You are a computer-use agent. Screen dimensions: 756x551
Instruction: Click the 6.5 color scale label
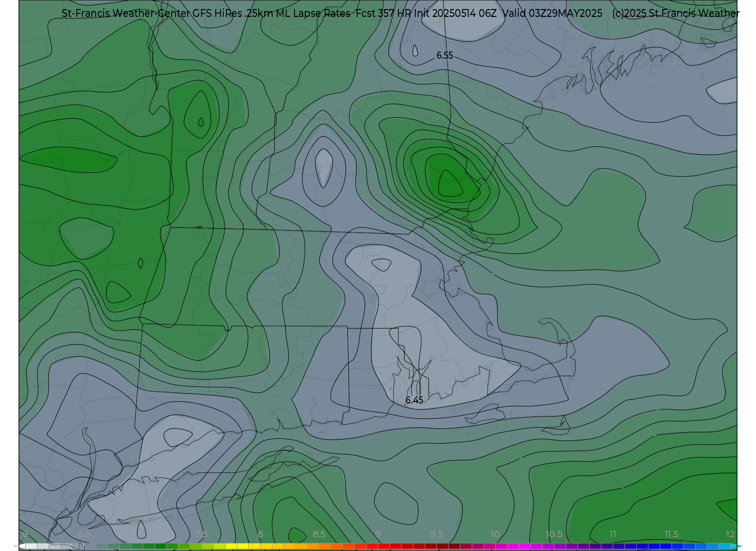(x=84, y=534)
